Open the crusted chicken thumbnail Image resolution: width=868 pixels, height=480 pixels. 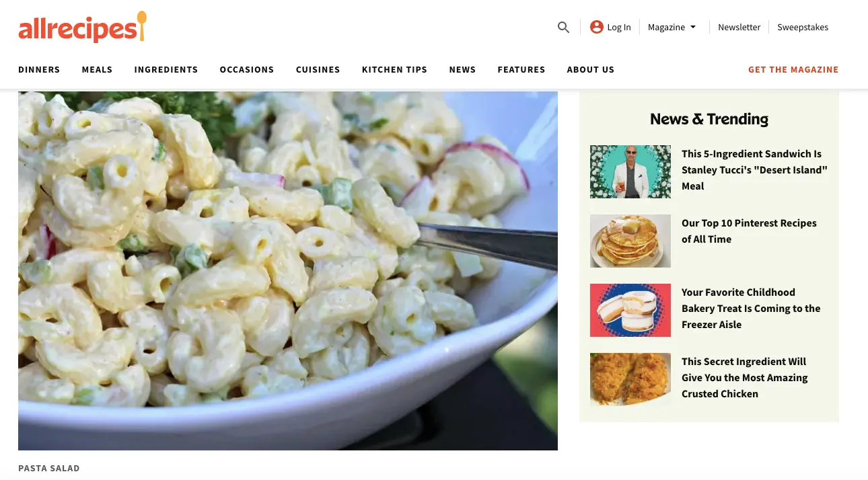(630, 379)
